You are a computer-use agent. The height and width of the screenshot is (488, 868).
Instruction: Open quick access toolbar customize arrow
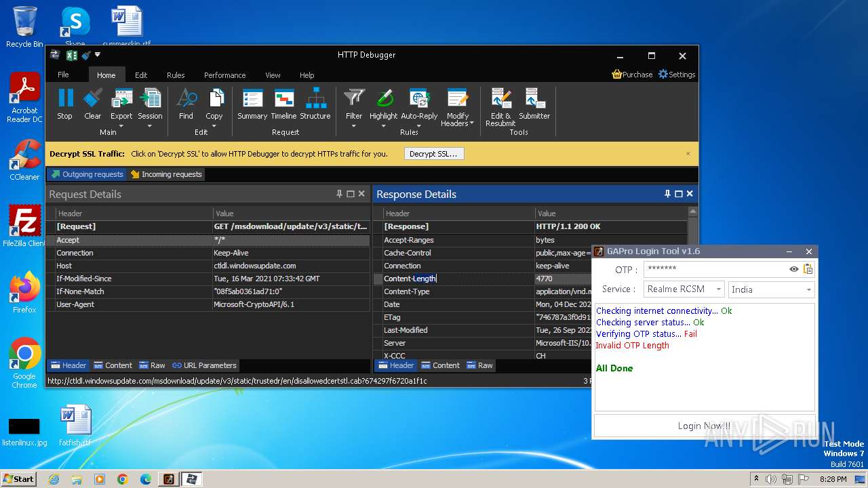tap(98, 55)
